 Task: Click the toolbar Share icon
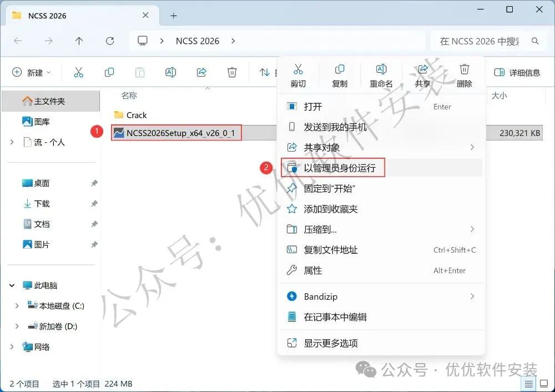201,72
